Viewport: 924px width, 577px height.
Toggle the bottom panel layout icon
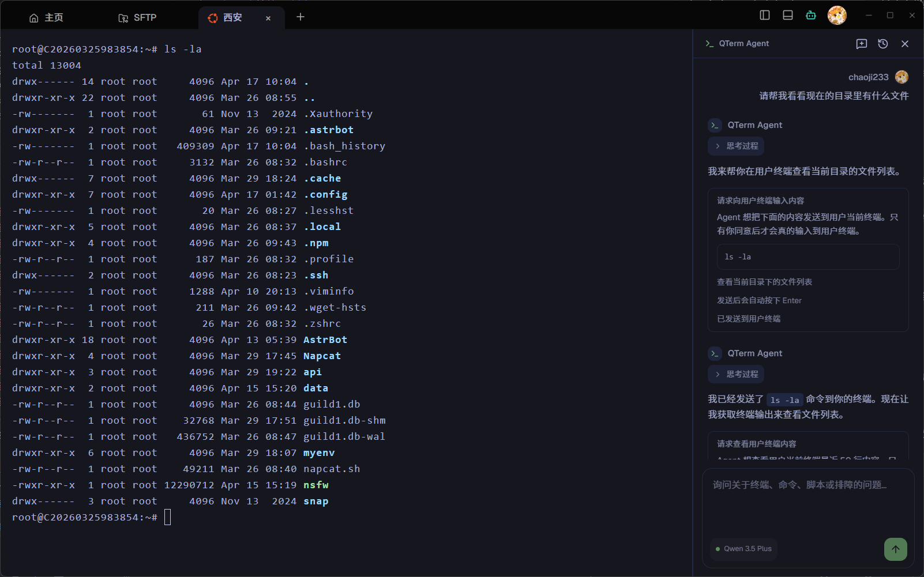(788, 15)
